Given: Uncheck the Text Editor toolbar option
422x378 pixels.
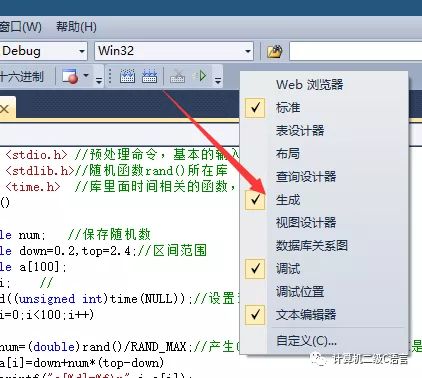Looking at the screenshot, I should pos(324,314).
